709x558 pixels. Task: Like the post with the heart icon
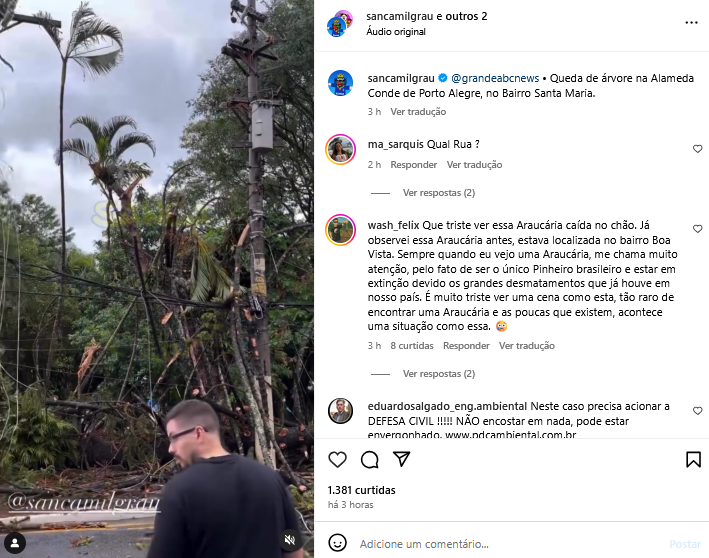pyautogui.click(x=337, y=459)
